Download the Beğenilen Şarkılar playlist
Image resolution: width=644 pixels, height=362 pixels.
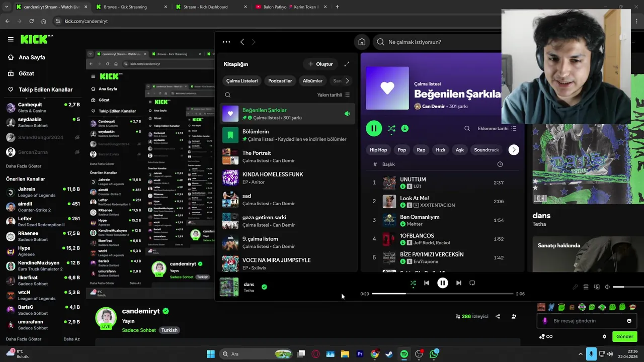(405, 129)
